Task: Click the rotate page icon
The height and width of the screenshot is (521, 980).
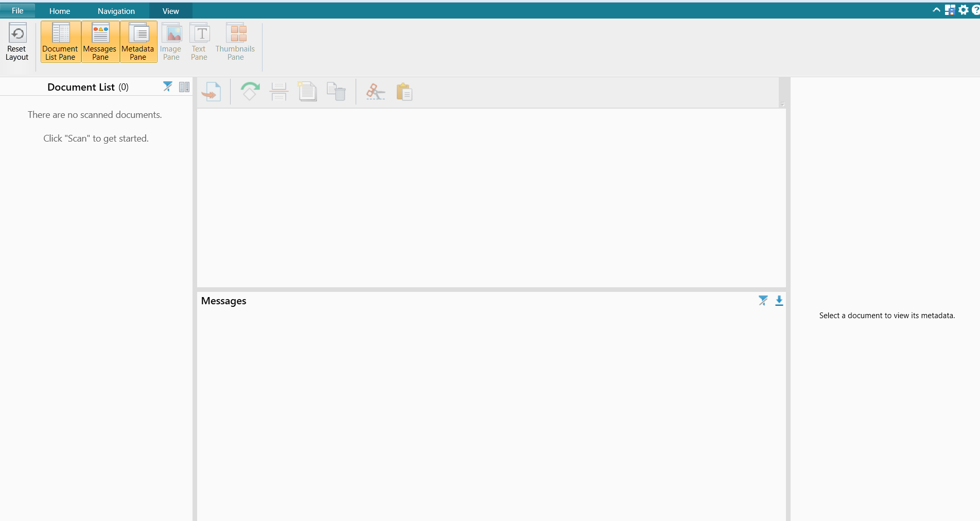Action: point(250,92)
